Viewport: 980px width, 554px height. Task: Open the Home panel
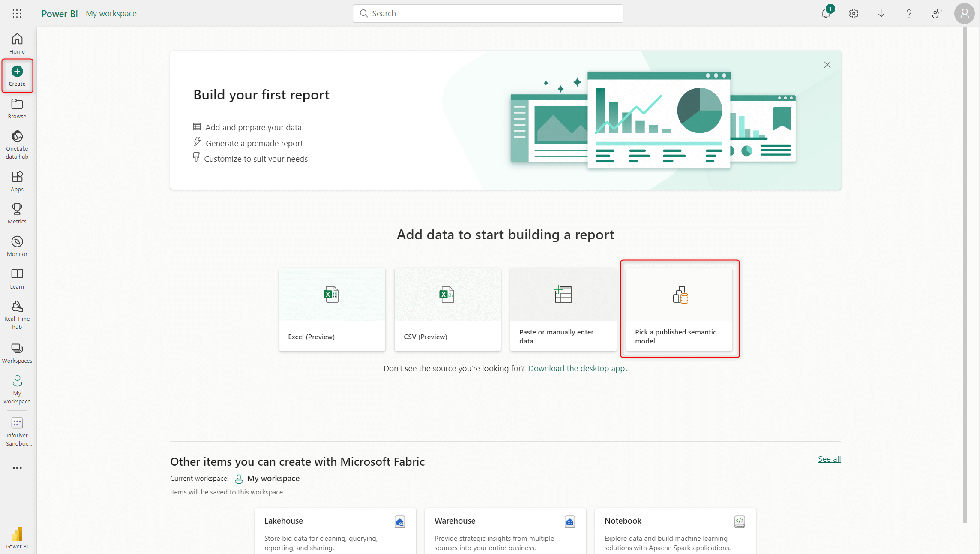pyautogui.click(x=17, y=43)
